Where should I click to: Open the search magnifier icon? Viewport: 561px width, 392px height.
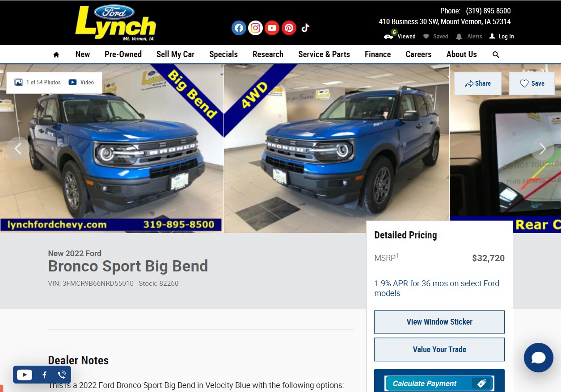496,54
